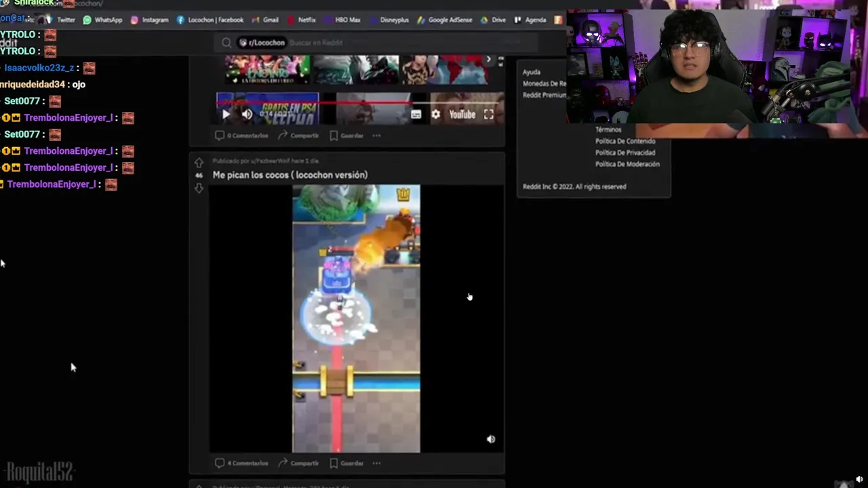The width and height of the screenshot is (868, 488).
Task: Open more options on the YouTube post
Action: 376,136
